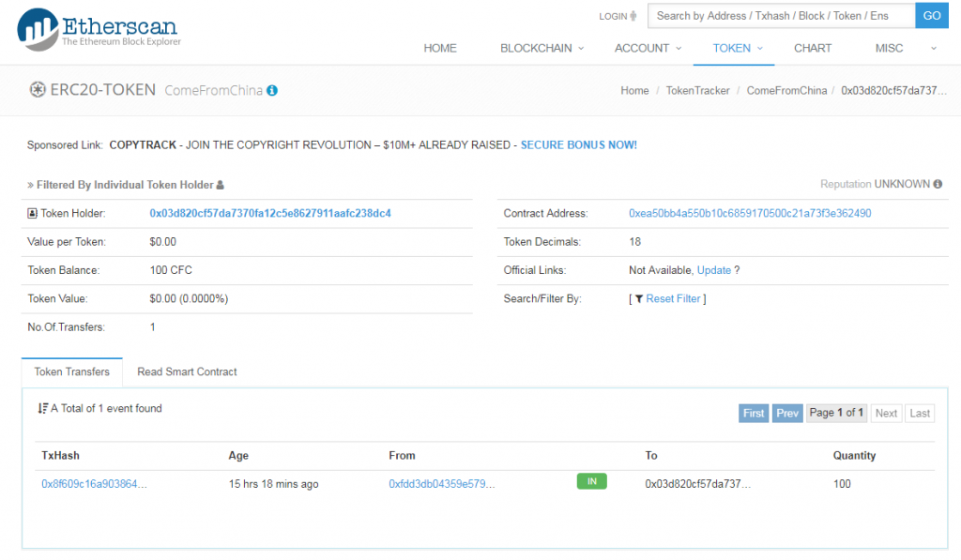Viewport: 961px width, 560px height.
Task: Click the age text 15 hrs 18 mins ago
Action: click(x=273, y=484)
